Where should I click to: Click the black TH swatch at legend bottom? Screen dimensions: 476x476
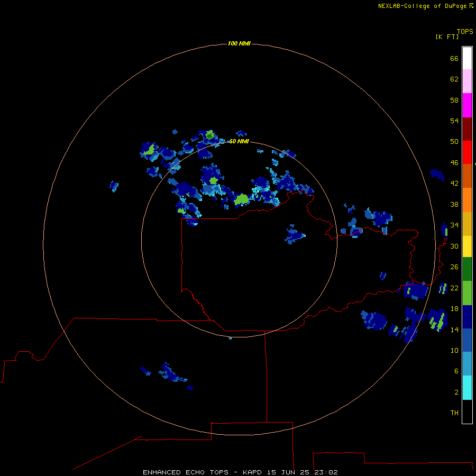pyautogui.click(x=467, y=411)
